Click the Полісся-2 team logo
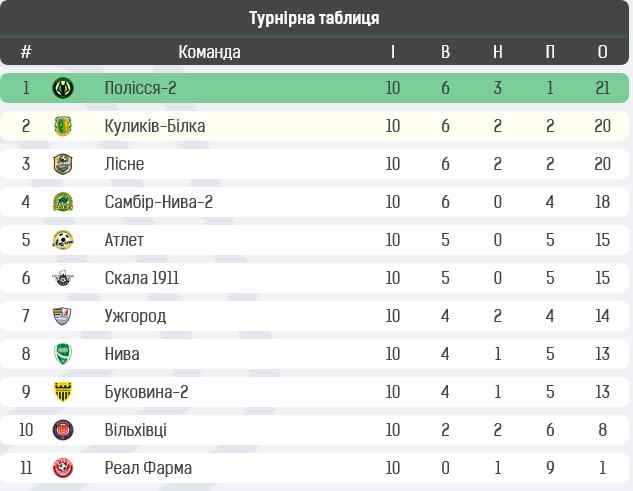 pyautogui.click(x=63, y=88)
